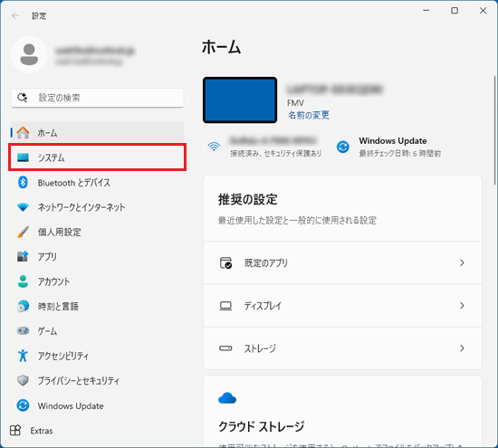The image size is (498, 448).
Task: Click the Time and language globe icon
Action: coord(23,306)
